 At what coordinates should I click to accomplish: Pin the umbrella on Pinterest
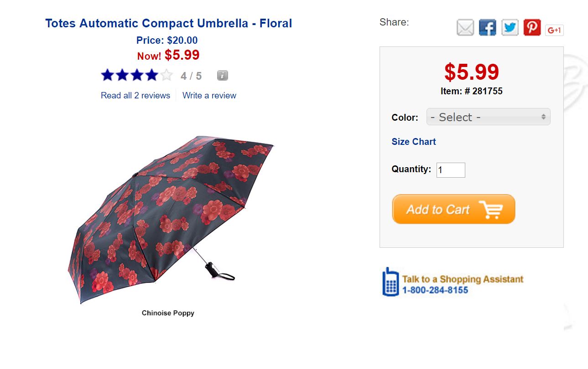click(532, 28)
